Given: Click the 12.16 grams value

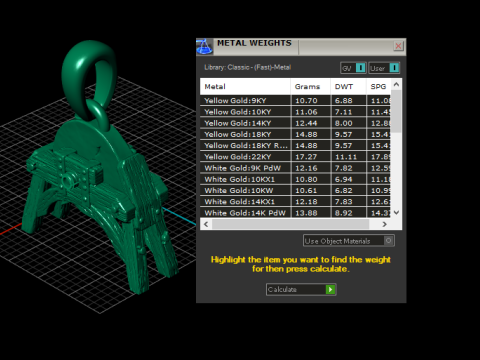Looking at the screenshot, I should 306,168.
